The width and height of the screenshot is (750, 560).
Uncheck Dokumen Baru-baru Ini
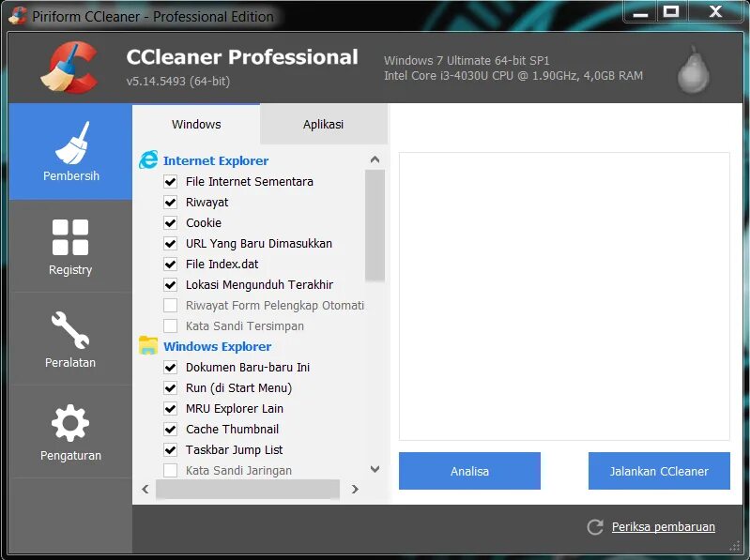pos(170,367)
